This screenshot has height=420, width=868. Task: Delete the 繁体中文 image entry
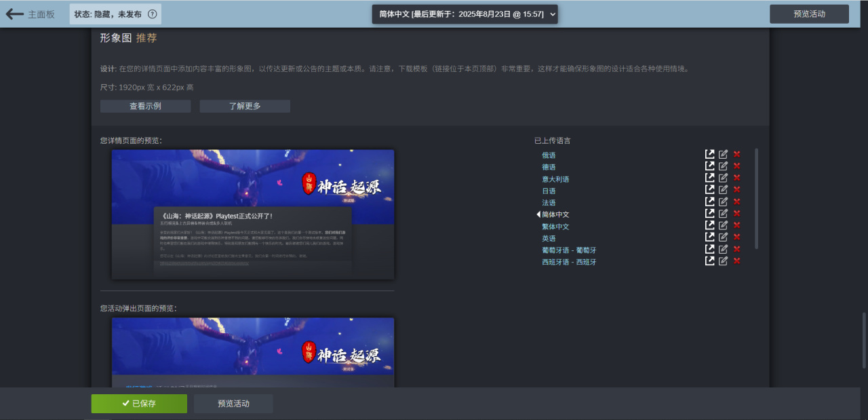[x=737, y=226]
